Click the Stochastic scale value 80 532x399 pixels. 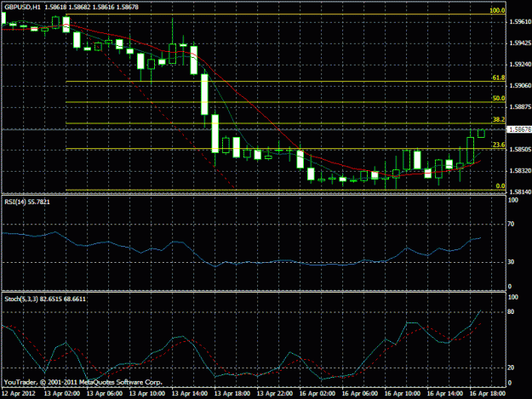pos(511,312)
